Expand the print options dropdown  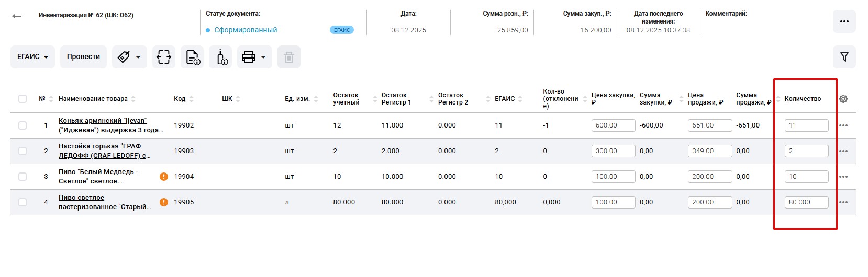pyautogui.click(x=254, y=57)
